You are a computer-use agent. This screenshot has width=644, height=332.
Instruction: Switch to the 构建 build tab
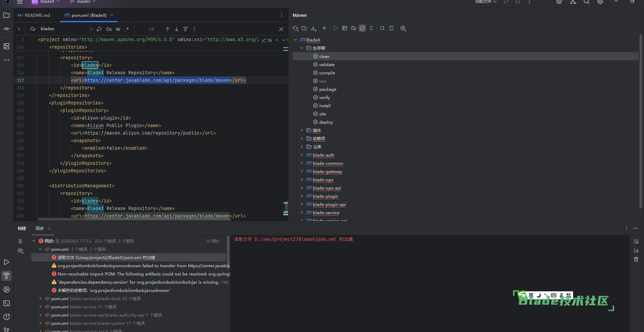(22, 228)
